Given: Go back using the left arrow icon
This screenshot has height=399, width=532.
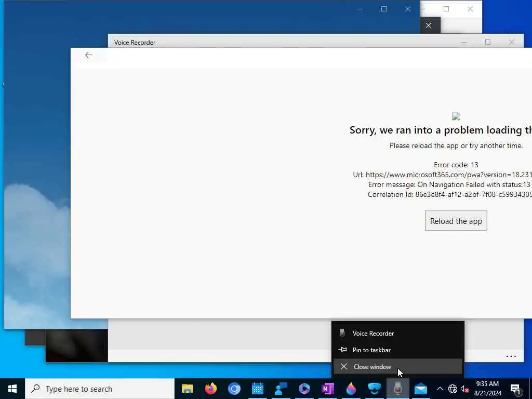Looking at the screenshot, I should pyautogui.click(x=88, y=55).
